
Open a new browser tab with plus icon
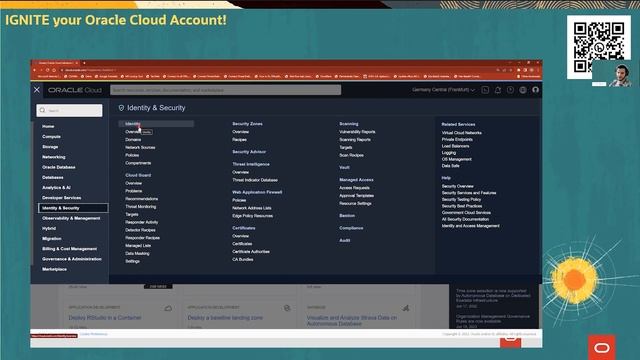coord(84,63)
